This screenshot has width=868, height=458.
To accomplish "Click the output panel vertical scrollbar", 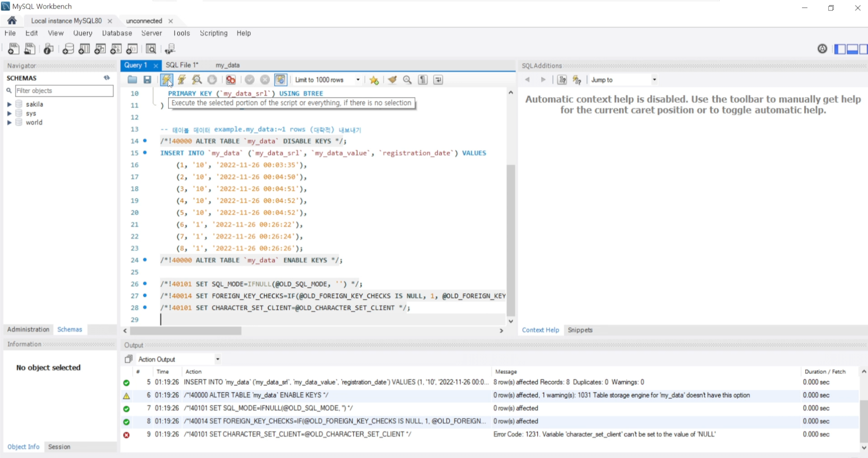I will click(x=864, y=421).
